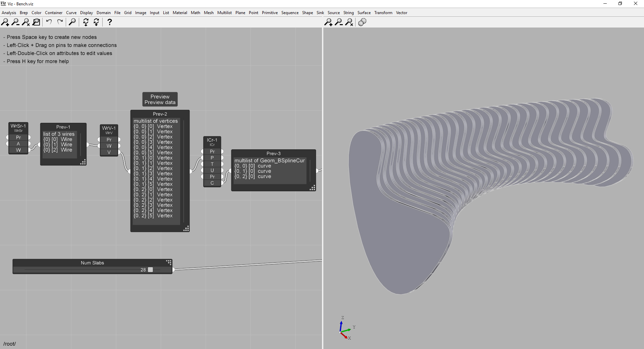Click the Num Slabs value 28

tap(143, 270)
